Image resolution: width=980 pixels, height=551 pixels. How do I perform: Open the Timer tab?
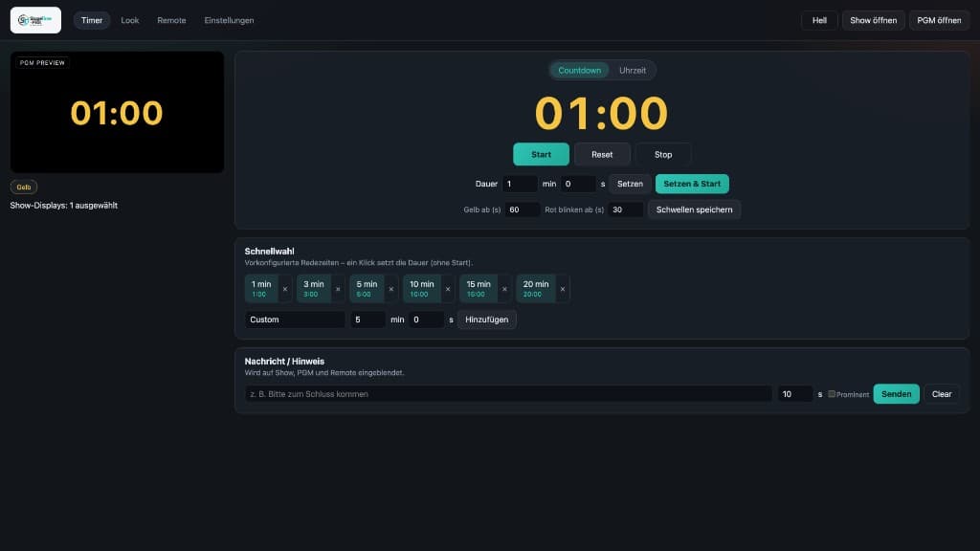click(92, 20)
